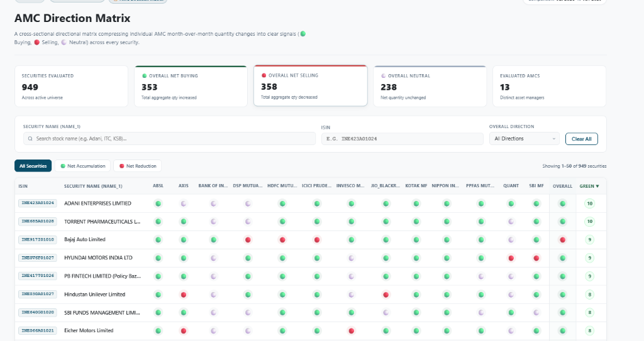Image resolution: width=644 pixels, height=341 pixels.
Task: Focus the ISIN input field
Action: coord(402,139)
